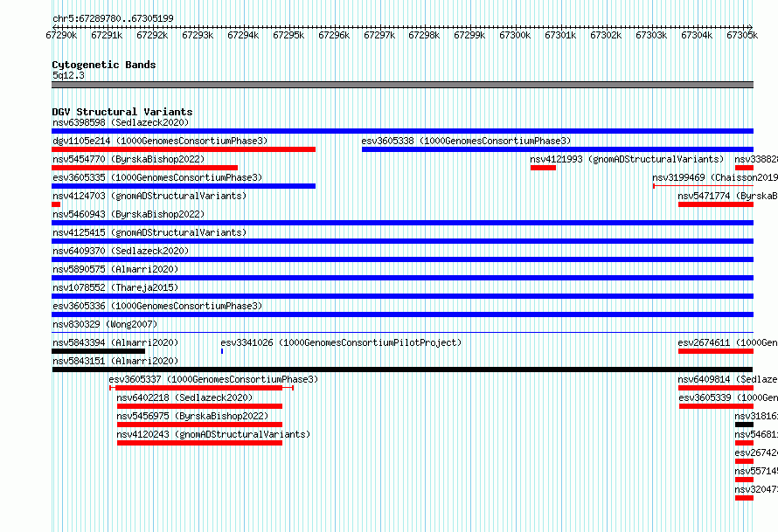Click nsv6409370 (Sedlazeck2020) label
The image size is (778, 532).
121,251
